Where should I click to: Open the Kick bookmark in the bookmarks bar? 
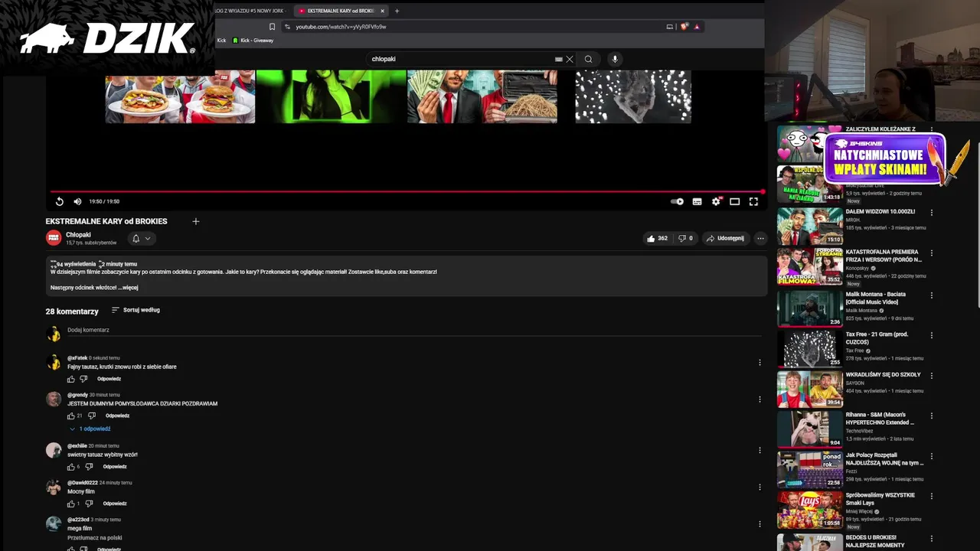[221, 41]
